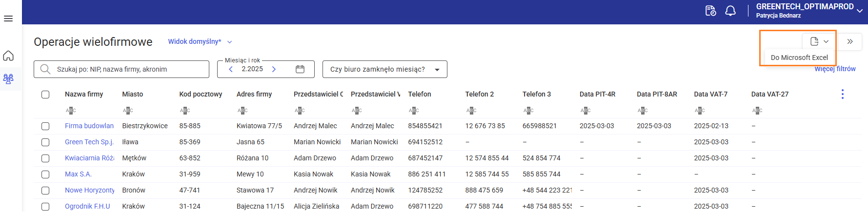The width and height of the screenshot is (868, 213).
Task: Check the Max S.A. row checkbox
Action: 45,174
